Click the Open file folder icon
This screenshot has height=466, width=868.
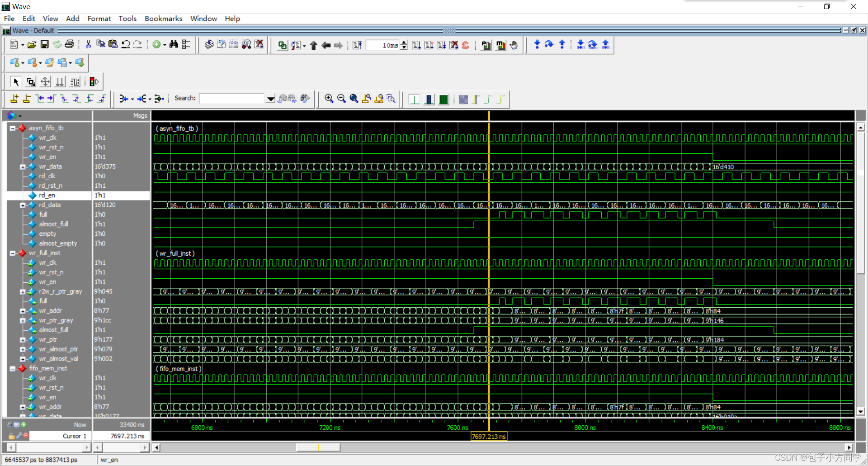coord(32,44)
